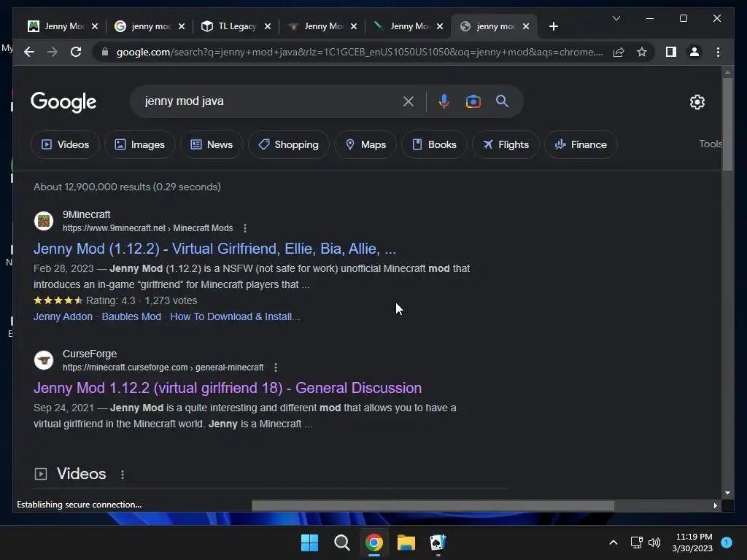Open more options for CurseForge result
Screen dimensions: 747x560
[275, 367]
